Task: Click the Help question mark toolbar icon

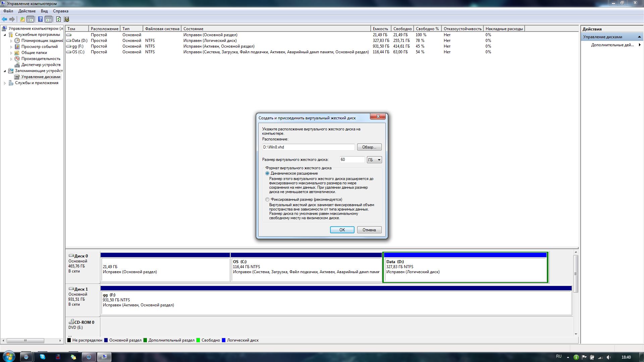Action: pyautogui.click(x=40, y=19)
